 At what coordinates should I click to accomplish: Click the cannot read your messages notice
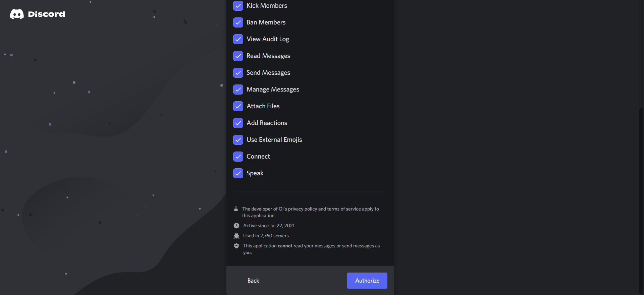click(311, 249)
